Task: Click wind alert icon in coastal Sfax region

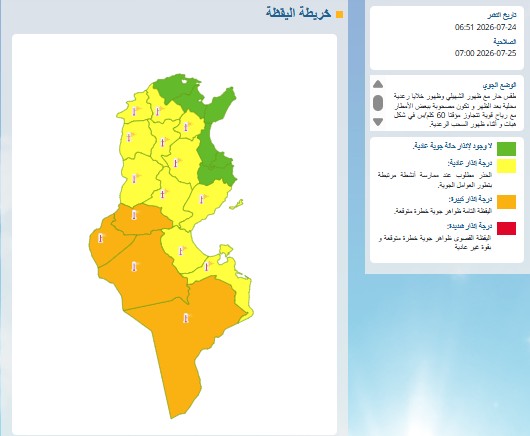Action: [203, 199]
